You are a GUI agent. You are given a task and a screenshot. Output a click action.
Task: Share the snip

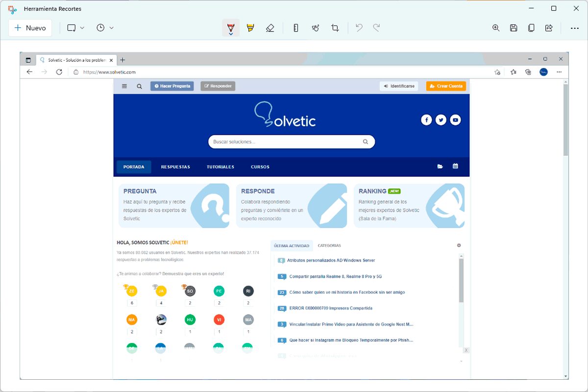click(x=549, y=28)
